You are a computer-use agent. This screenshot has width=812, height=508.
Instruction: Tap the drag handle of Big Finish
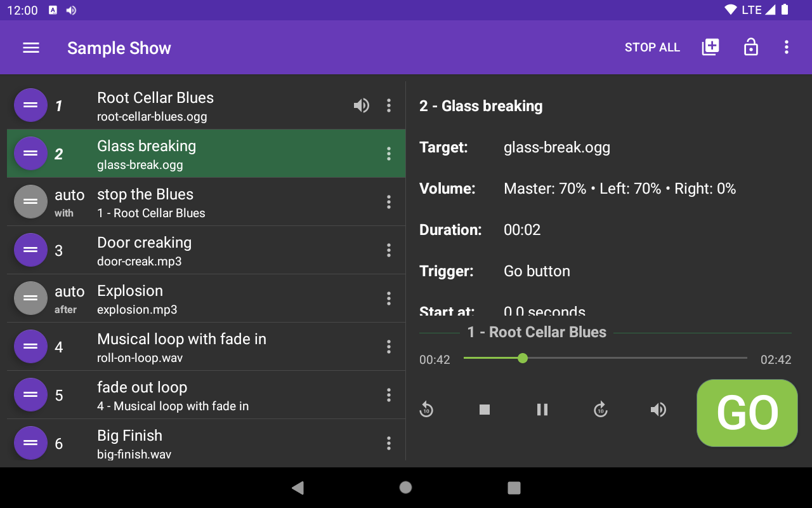coord(30,443)
